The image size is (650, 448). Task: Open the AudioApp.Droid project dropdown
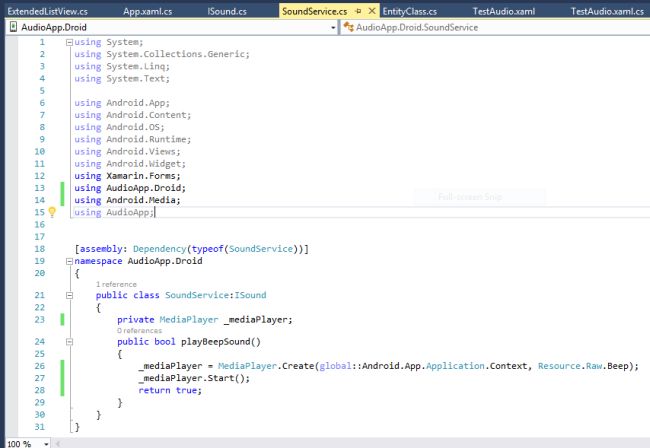click(x=333, y=28)
